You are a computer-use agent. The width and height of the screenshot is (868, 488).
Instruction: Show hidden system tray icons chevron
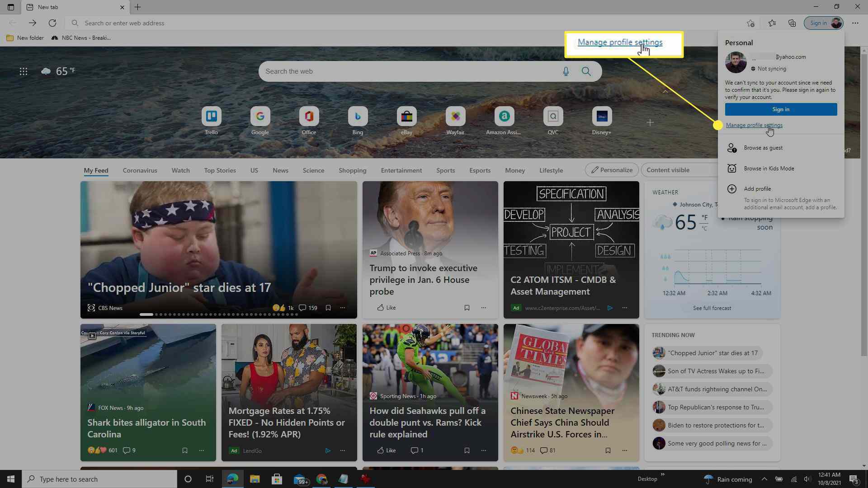(x=764, y=479)
